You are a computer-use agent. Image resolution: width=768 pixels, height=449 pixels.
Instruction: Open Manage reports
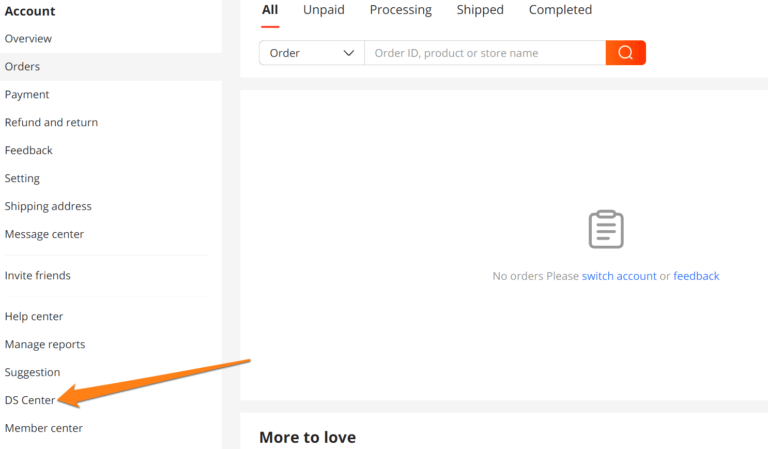45,345
